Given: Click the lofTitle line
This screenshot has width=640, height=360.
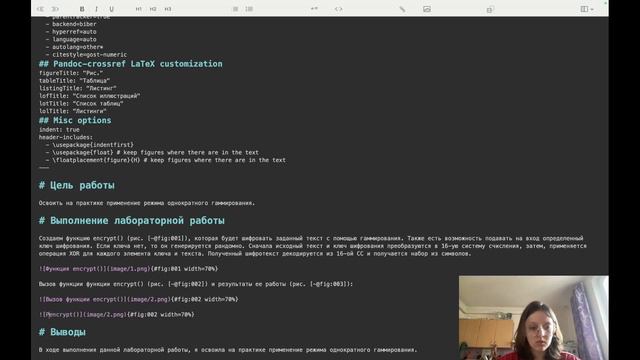Looking at the screenshot, I should [89, 96].
